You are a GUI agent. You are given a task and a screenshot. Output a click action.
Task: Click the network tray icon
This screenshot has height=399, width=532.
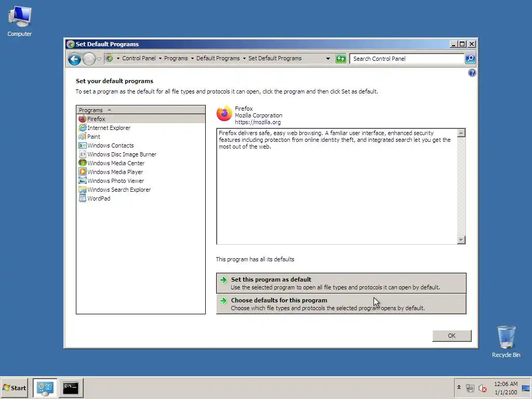pos(470,388)
